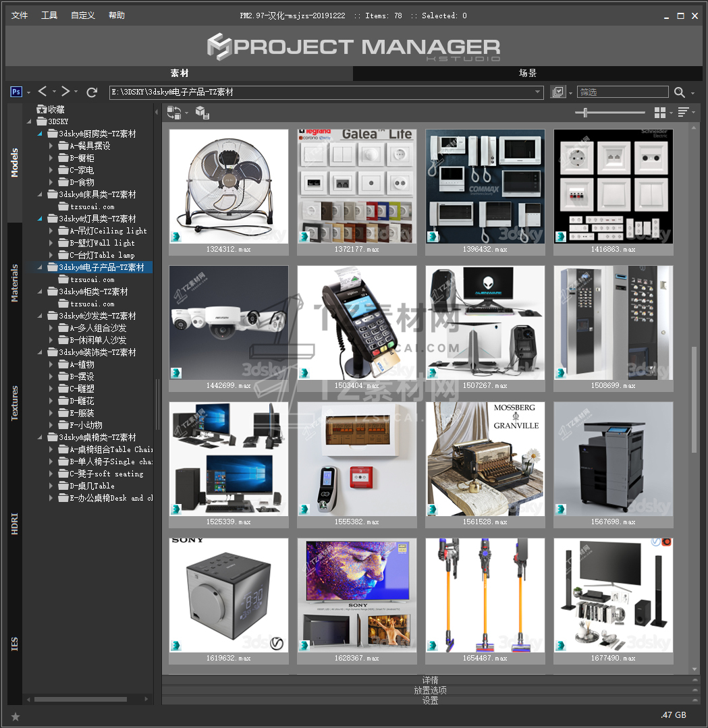Viewport: 708px width, 728px height.
Task: Select the 1324312.max fan thumbnail
Action: pyautogui.click(x=228, y=186)
